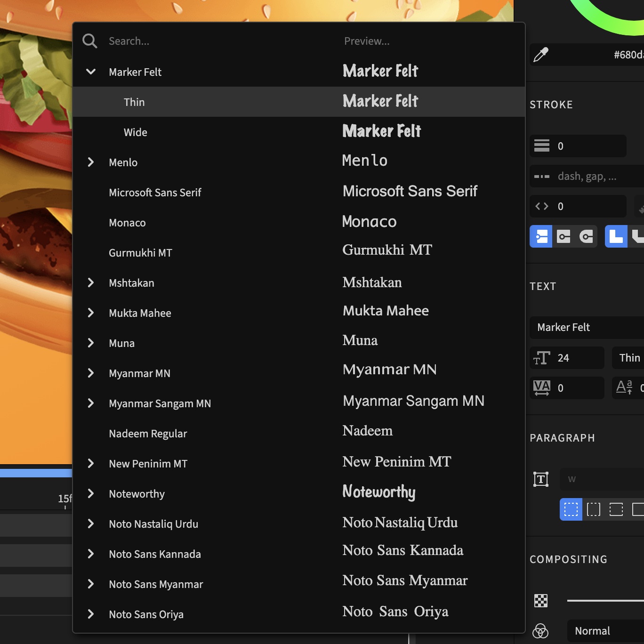Expand the Myanmar Sangam MN family
Viewport: 644px width, 644px height.
[x=91, y=403]
